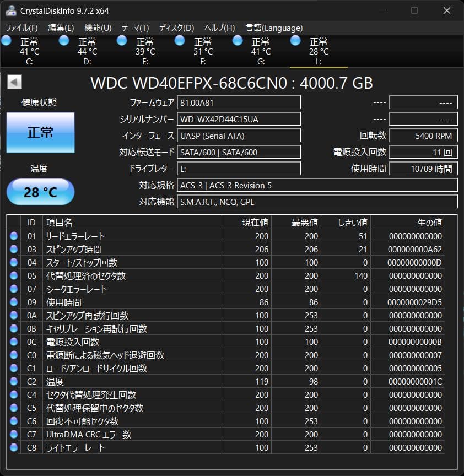Click the blue status dot beside ライトエラーレート

(14, 447)
